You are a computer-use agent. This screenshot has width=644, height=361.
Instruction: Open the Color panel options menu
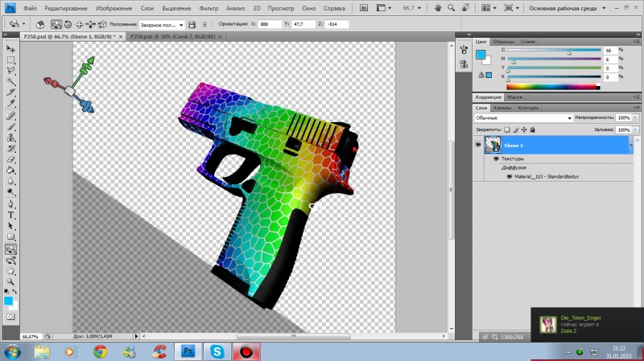tap(637, 42)
